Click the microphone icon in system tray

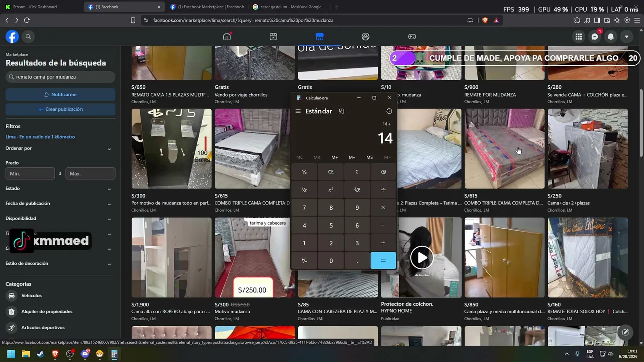click(577, 354)
